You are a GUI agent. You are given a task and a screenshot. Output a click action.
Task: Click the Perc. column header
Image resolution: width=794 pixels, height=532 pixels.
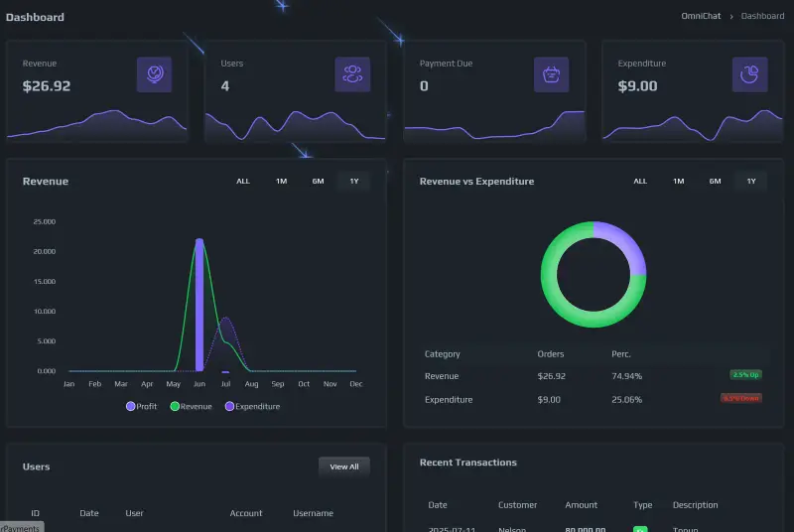[x=621, y=354]
